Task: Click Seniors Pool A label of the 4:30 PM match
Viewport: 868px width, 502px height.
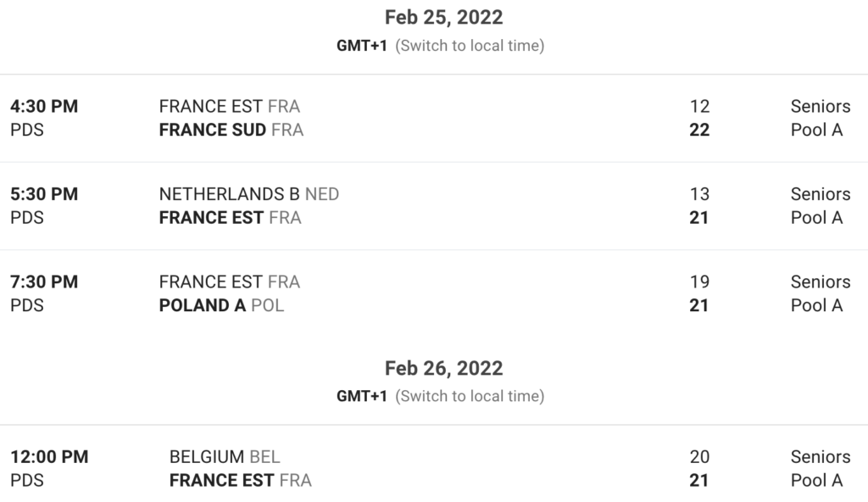Action: point(821,118)
